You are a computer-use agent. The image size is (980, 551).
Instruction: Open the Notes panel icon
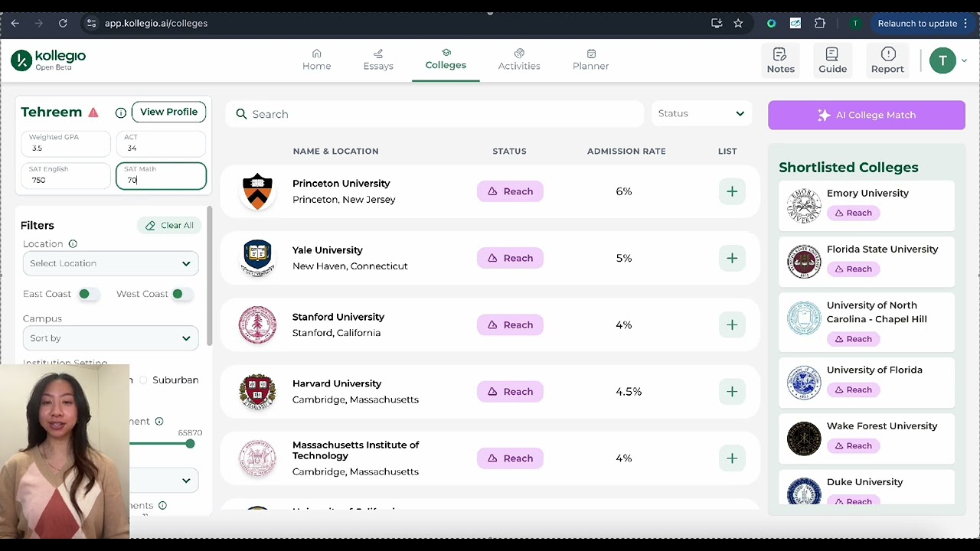(x=780, y=60)
